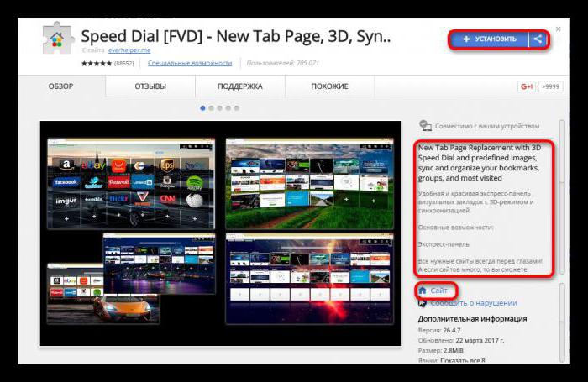Select the first carousel dot
Viewport: 588px width, 382px height.
[x=203, y=108]
